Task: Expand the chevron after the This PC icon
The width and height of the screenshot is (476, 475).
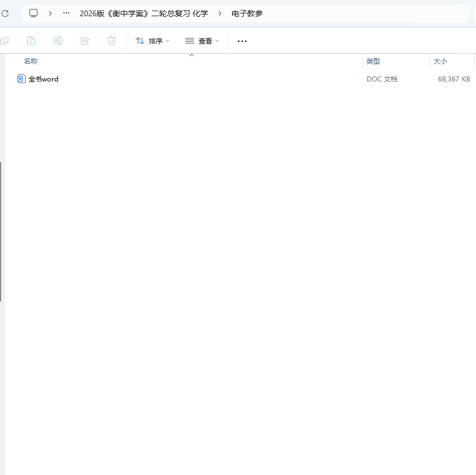Action: 50,13
